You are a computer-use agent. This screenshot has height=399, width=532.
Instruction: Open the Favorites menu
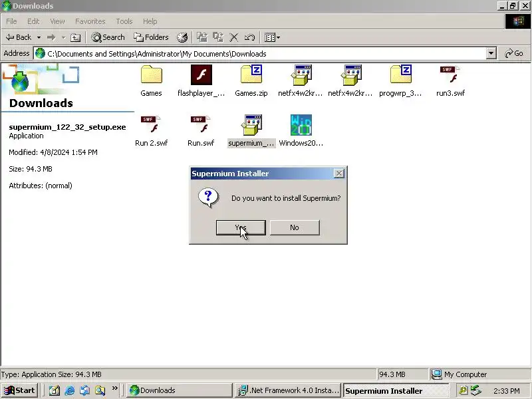click(90, 21)
